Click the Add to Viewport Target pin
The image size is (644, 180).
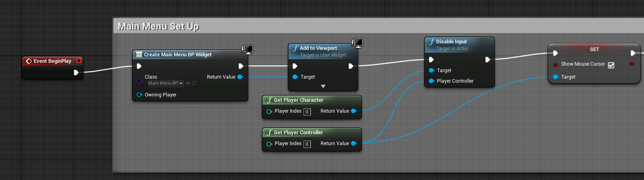pyautogui.click(x=295, y=77)
